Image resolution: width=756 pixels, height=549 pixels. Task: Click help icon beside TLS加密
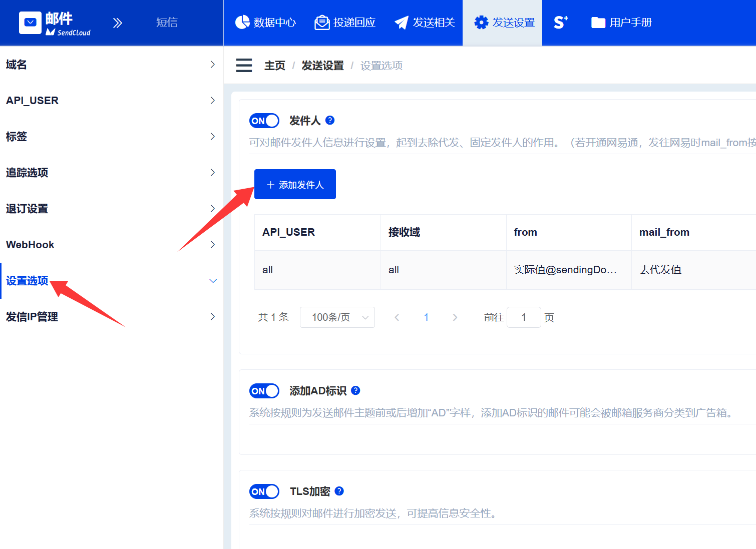pos(339,491)
